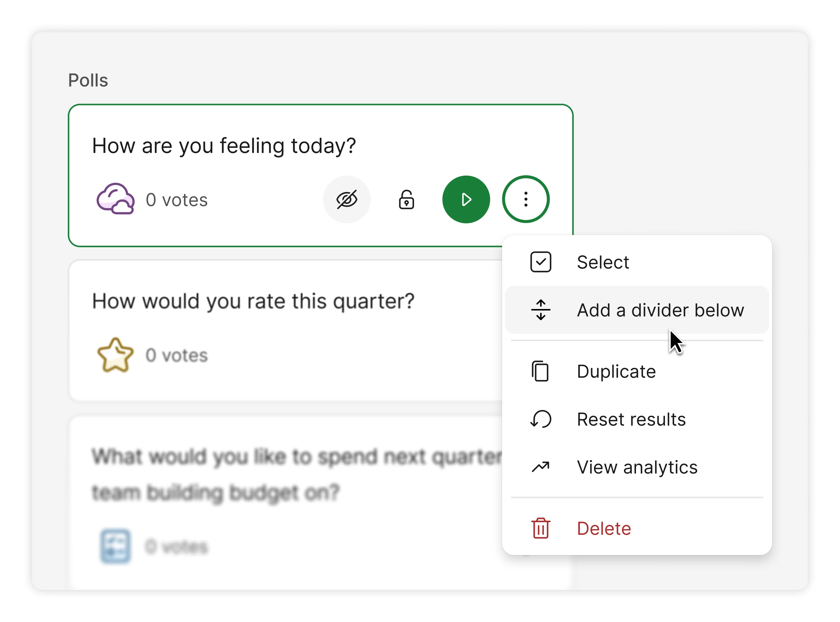Click the divider arrows icon

coord(541,310)
